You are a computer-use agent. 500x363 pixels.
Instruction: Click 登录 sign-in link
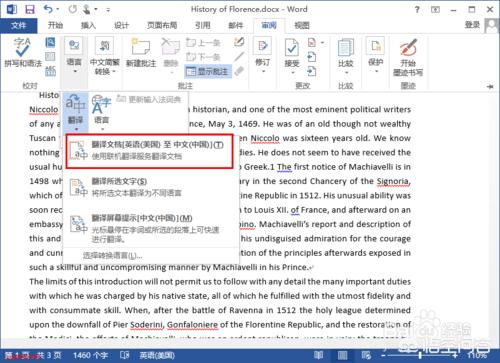(473, 25)
